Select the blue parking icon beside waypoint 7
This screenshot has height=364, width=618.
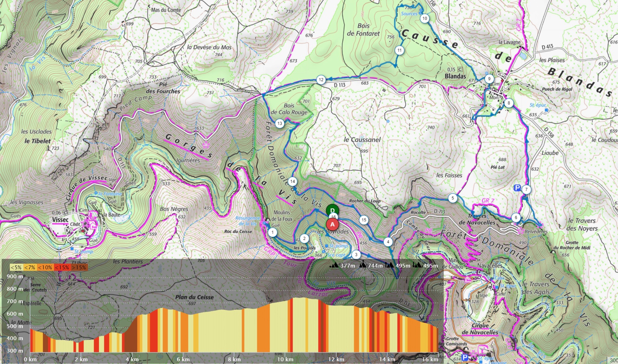(517, 188)
